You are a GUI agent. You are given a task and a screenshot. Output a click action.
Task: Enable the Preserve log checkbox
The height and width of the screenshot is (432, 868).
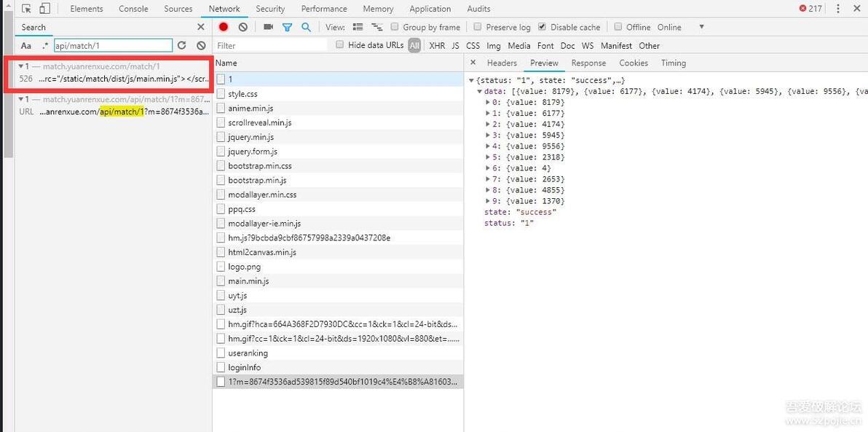[x=477, y=26]
